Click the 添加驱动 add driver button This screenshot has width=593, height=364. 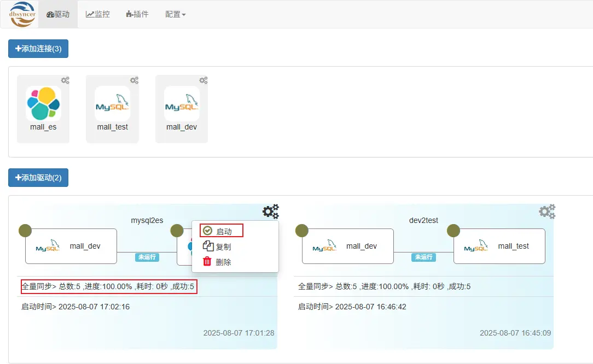(38, 178)
